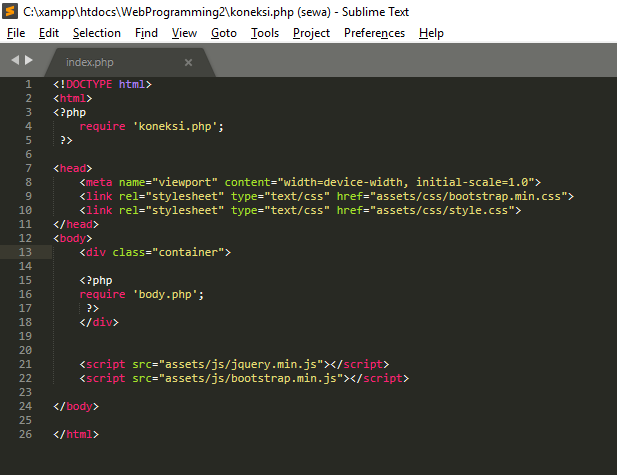
Task: Open the Find menu
Action: point(146,33)
